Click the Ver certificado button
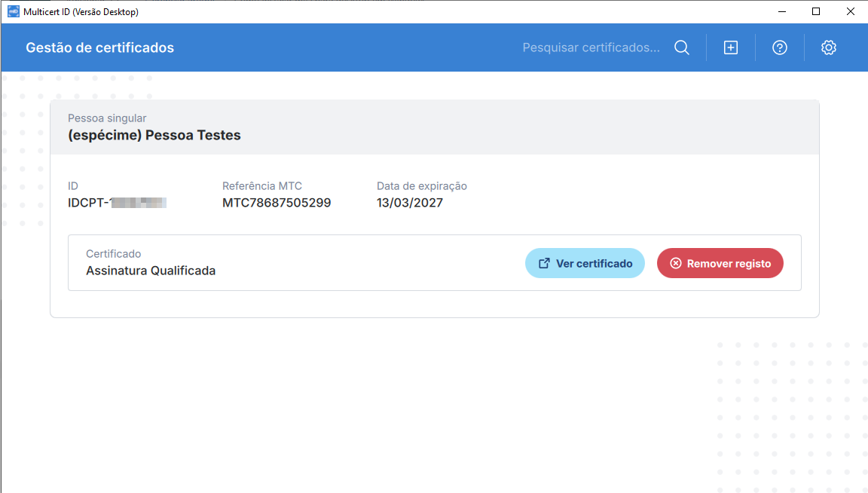 pos(585,263)
